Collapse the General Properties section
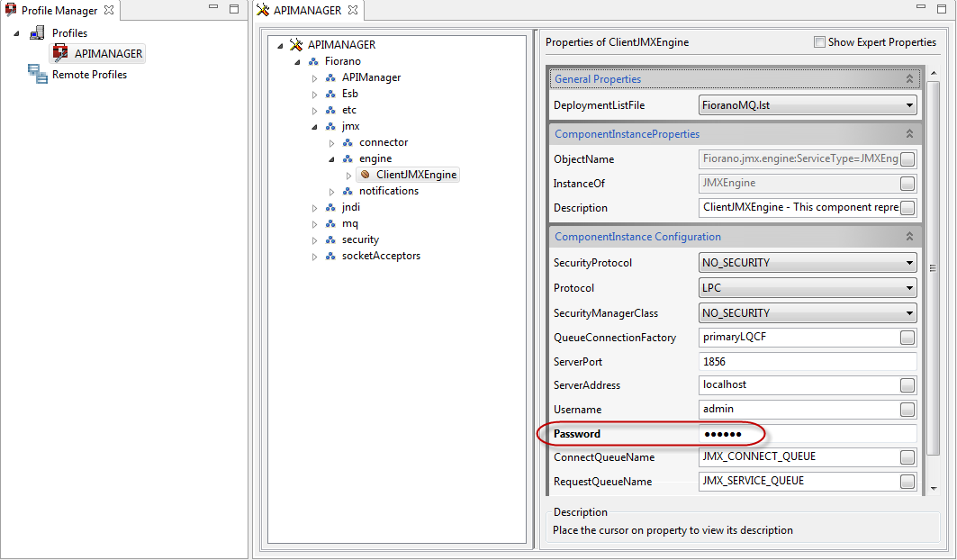Viewport: 957px width, 560px height. (909, 79)
